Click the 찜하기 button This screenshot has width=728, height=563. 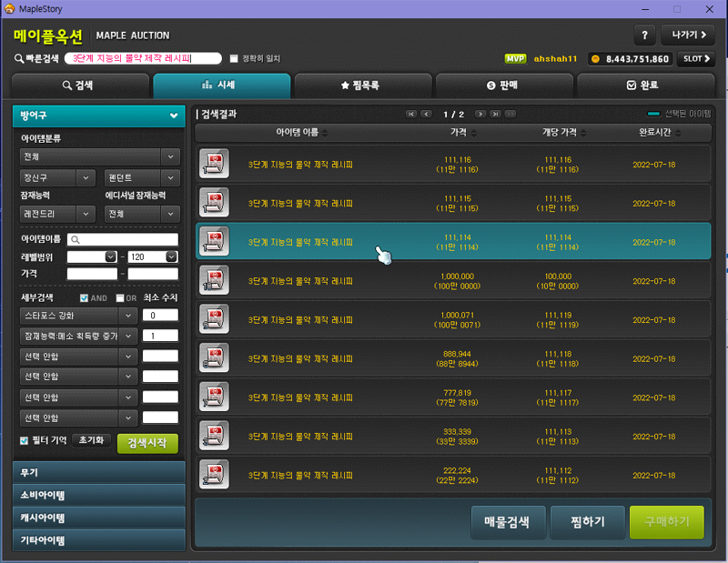(587, 522)
